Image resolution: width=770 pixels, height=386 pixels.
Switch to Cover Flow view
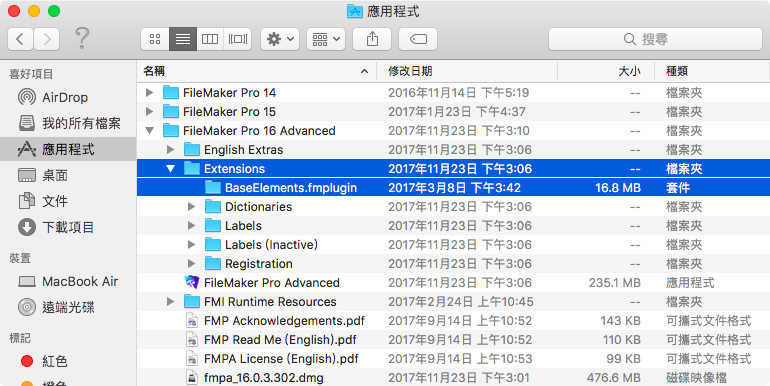tap(238, 39)
